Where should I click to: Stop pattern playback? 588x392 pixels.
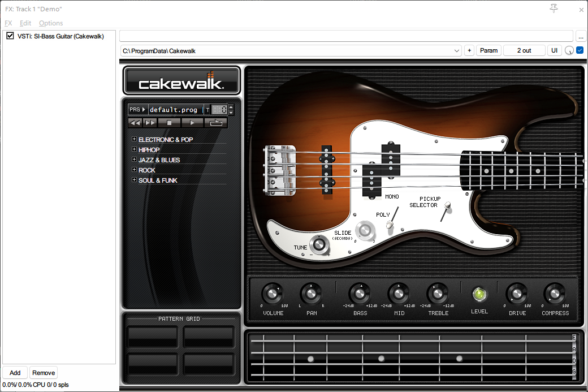pyautogui.click(x=169, y=123)
